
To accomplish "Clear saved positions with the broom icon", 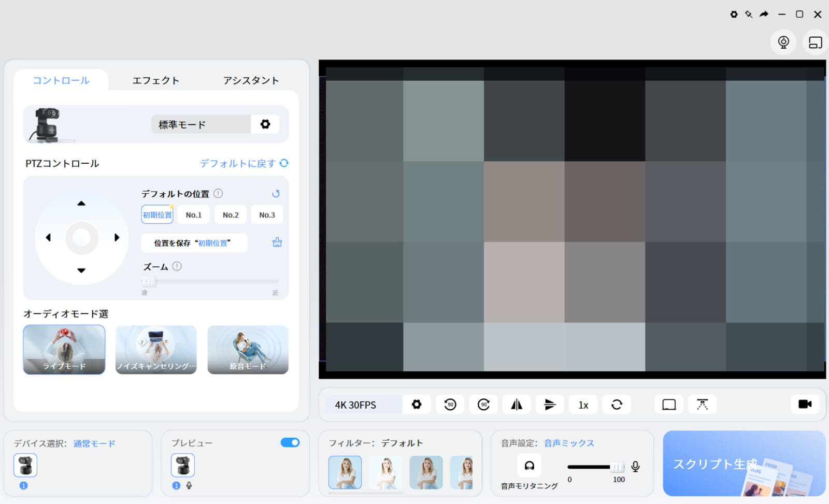I will 277,242.
